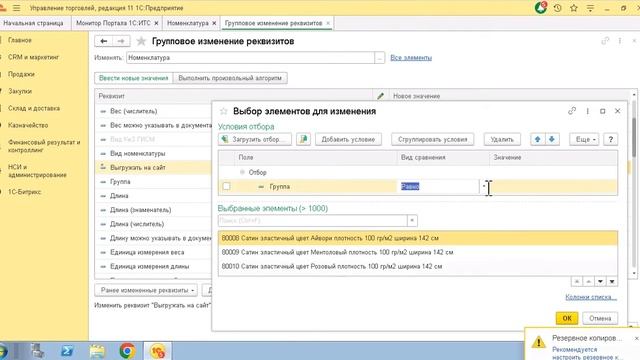Switch to Номенклатура tab
The height and width of the screenshot is (360, 640).
tap(188, 23)
